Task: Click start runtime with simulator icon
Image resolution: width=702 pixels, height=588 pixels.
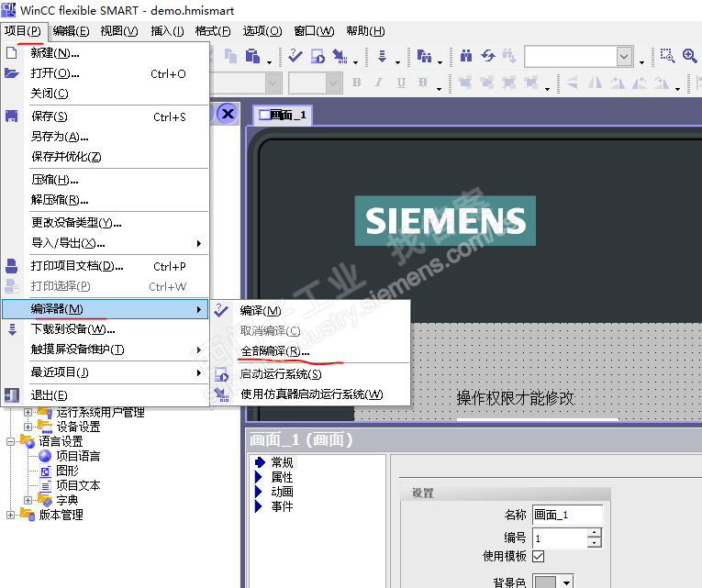Action: tap(340, 56)
